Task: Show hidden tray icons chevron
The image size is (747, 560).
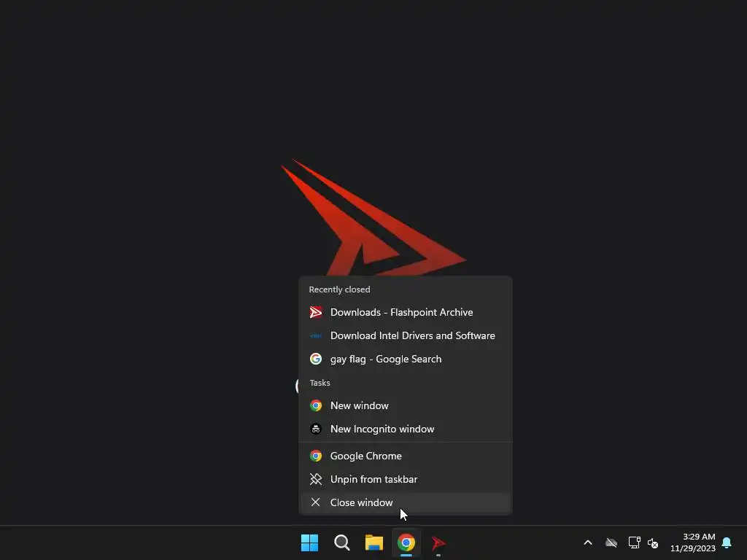Action: tap(588, 542)
